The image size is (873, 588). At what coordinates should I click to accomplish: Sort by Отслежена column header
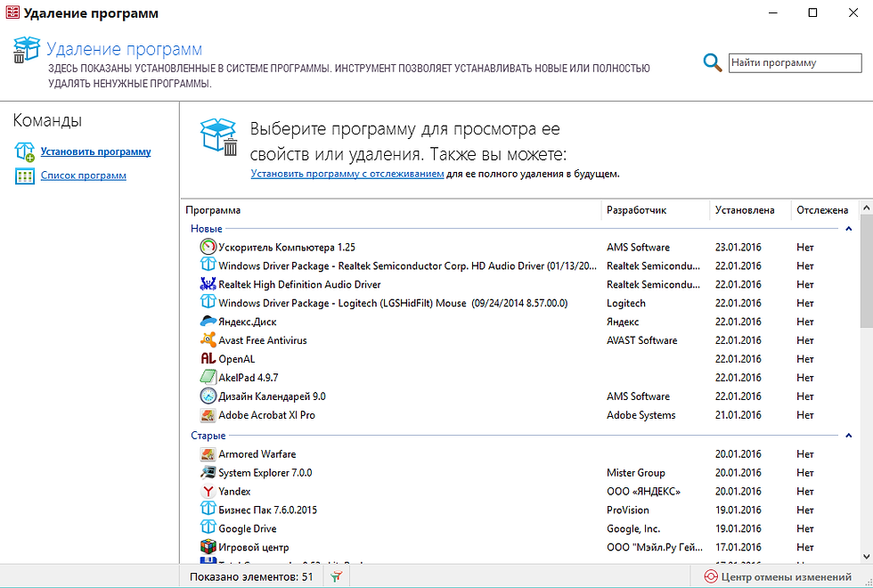click(x=825, y=210)
